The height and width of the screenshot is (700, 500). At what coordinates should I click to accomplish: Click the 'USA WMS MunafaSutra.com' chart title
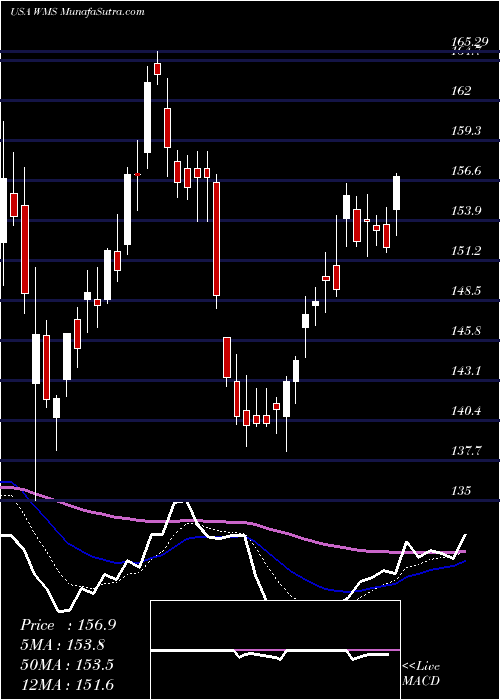(x=77, y=12)
